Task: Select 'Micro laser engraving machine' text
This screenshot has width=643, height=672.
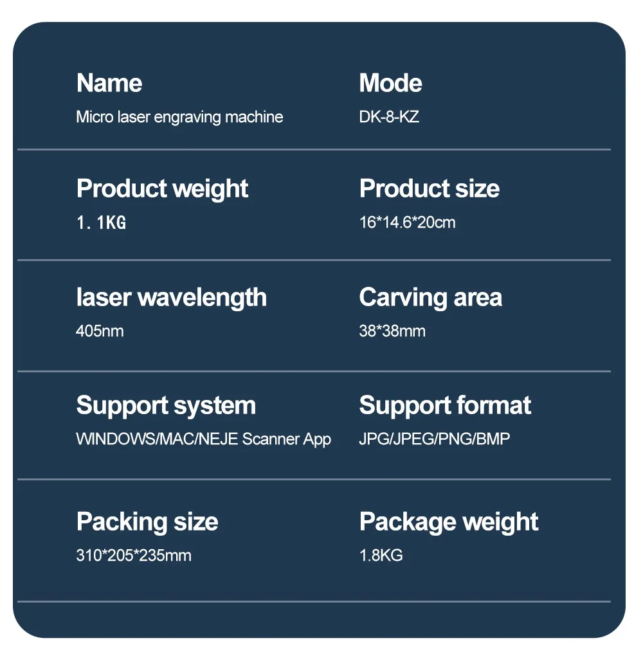Action: point(179,118)
